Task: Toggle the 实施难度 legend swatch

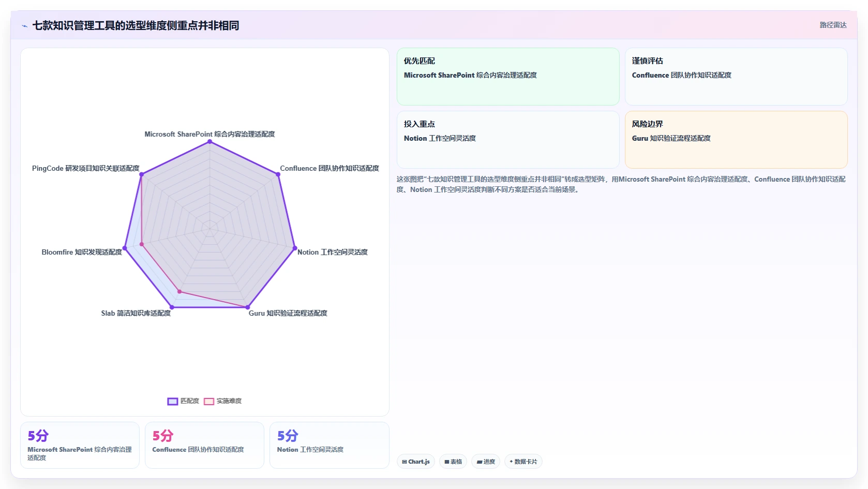Action: [209, 401]
